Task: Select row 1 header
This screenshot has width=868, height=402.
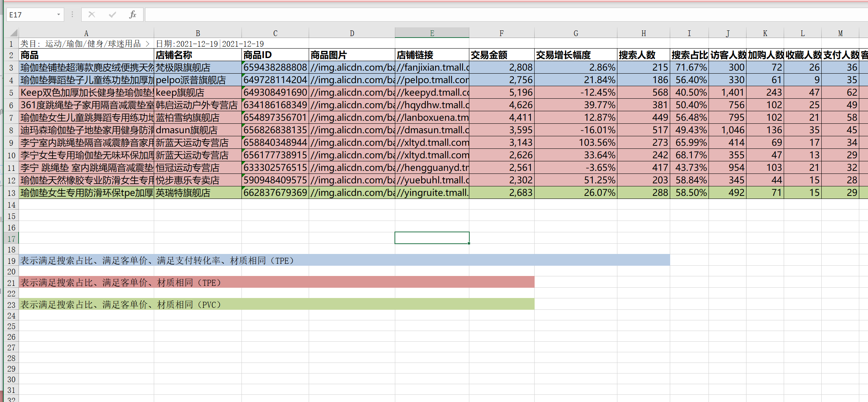Action: (x=11, y=44)
